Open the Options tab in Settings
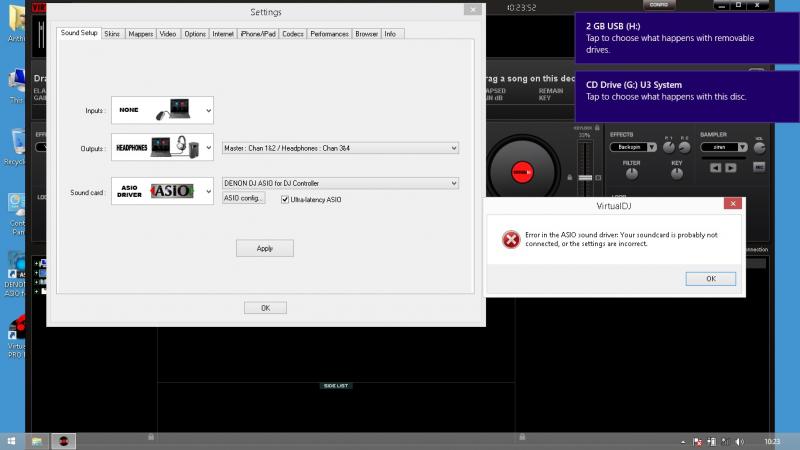800x450 pixels. tap(195, 34)
